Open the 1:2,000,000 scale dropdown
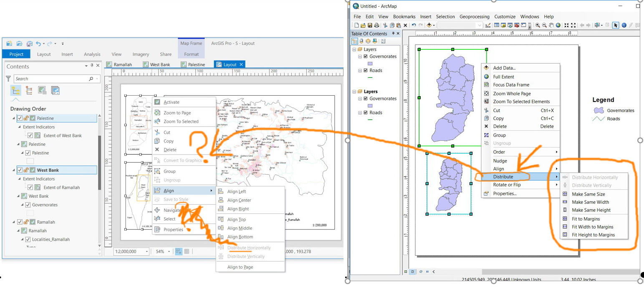The height and width of the screenshot is (287, 644). pos(146,251)
